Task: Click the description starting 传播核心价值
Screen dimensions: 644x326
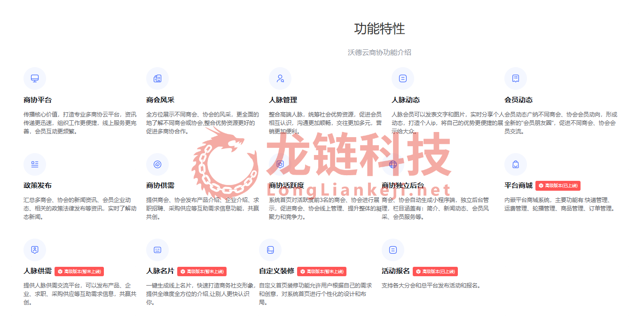Action: (x=80, y=123)
